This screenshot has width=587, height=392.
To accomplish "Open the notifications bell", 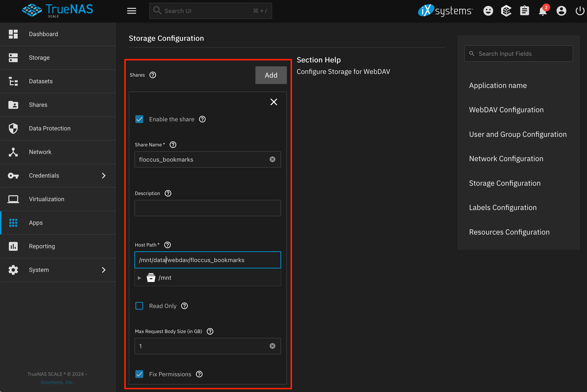I will pyautogui.click(x=543, y=11).
